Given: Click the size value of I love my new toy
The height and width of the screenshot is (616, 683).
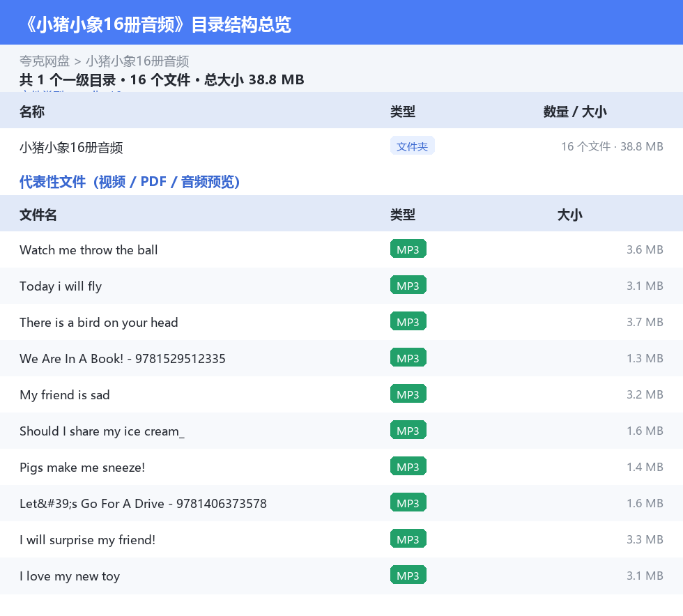Looking at the screenshot, I should pos(645,576).
